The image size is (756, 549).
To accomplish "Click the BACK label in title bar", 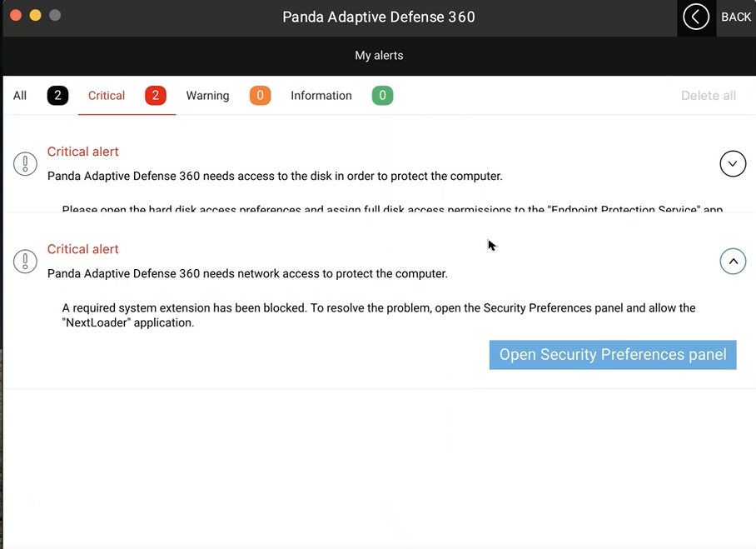I will (x=736, y=17).
